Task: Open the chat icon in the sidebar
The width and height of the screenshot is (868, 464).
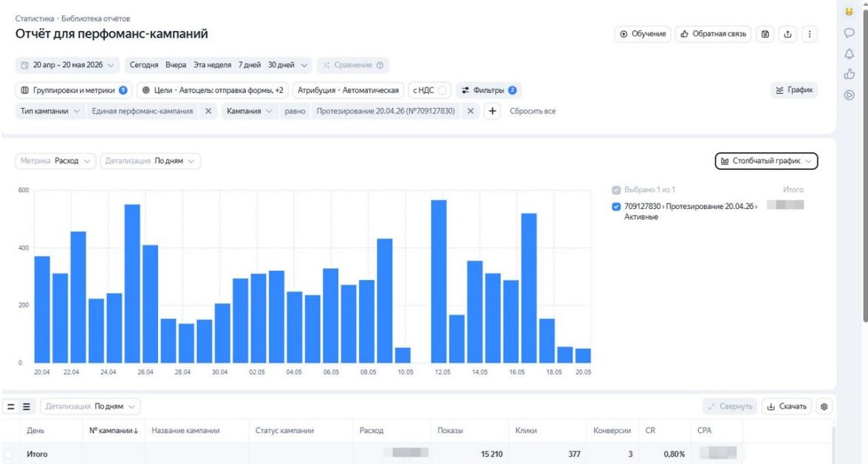Action: pyautogui.click(x=850, y=33)
